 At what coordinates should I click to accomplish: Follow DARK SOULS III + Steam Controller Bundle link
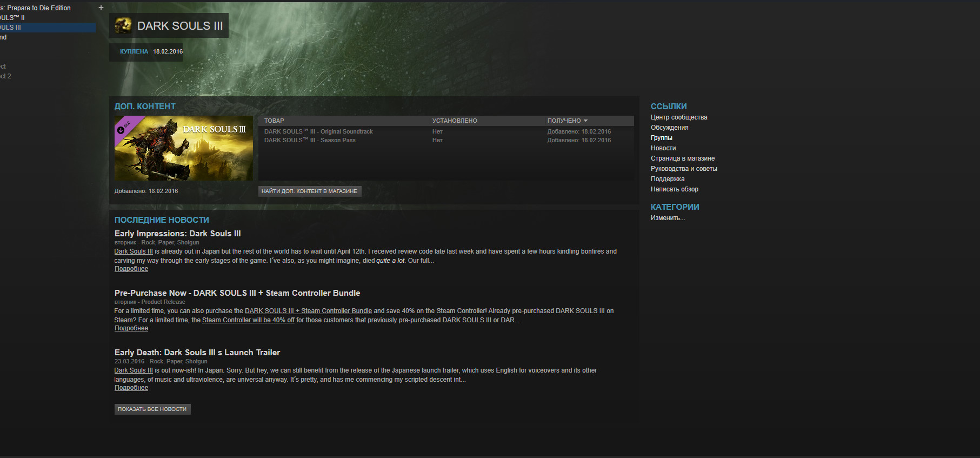[308, 311]
